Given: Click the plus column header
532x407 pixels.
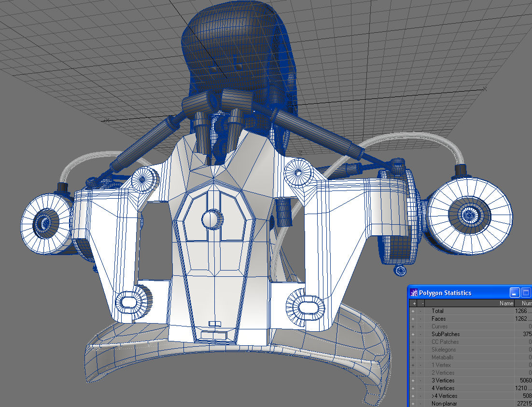Looking at the screenshot, I should coord(413,303).
